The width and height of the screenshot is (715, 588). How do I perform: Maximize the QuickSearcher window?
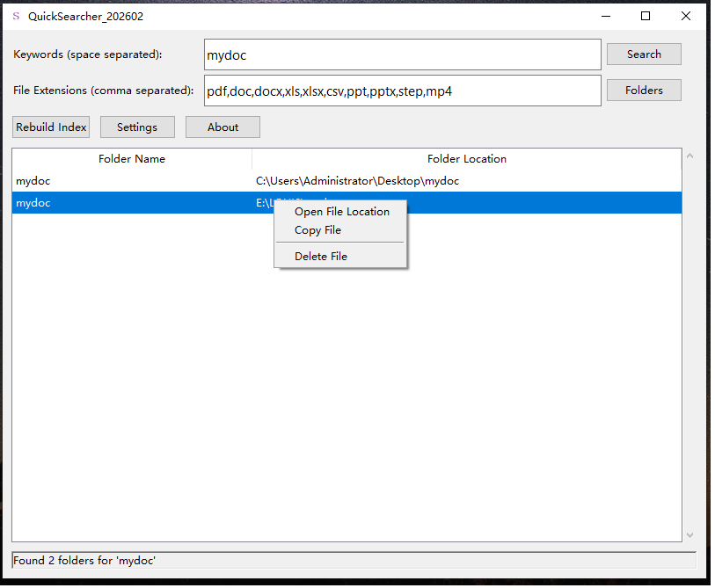tap(646, 16)
